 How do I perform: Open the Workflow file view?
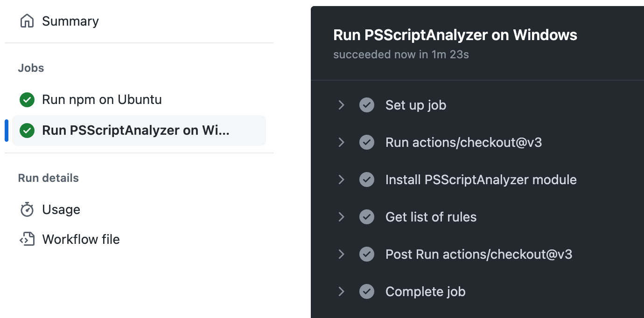(81, 239)
